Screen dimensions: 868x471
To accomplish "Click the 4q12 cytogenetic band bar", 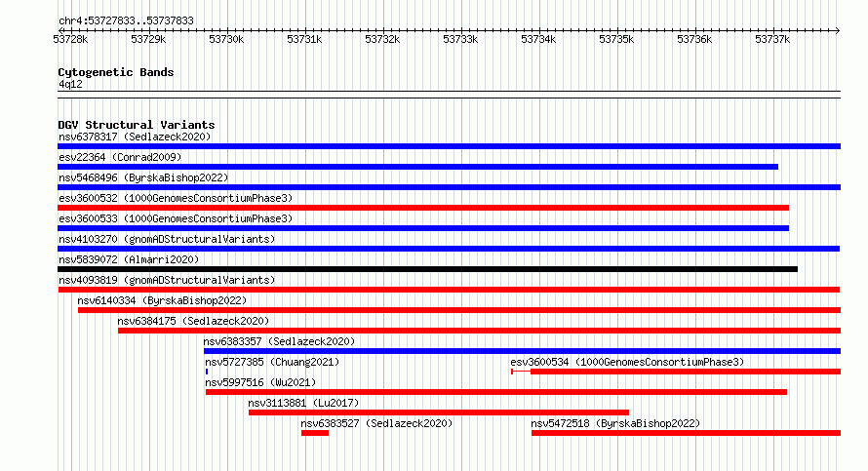I will tap(449, 95).
